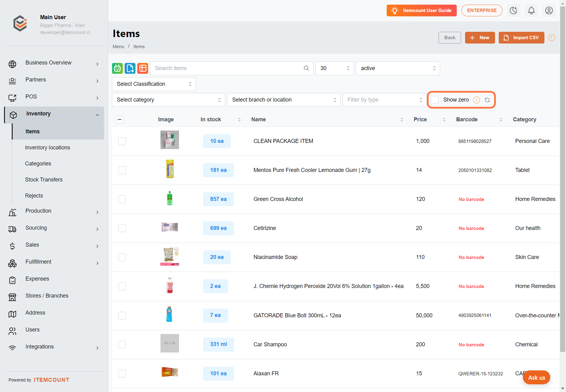Open the Ask us chat button
This screenshot has width=566, height=392.
tap(536, 377)
